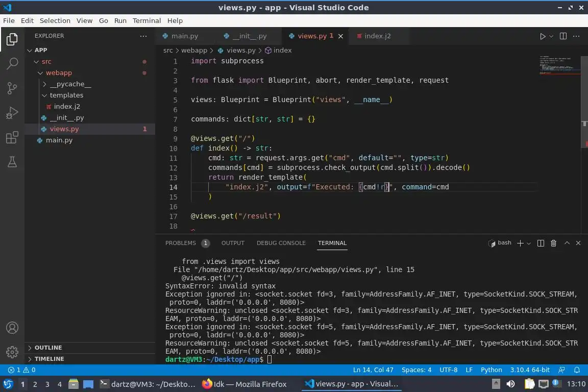Change encoding via UTF-8 status item
This screenshot has width=588, height=392.
click(448, 370)
